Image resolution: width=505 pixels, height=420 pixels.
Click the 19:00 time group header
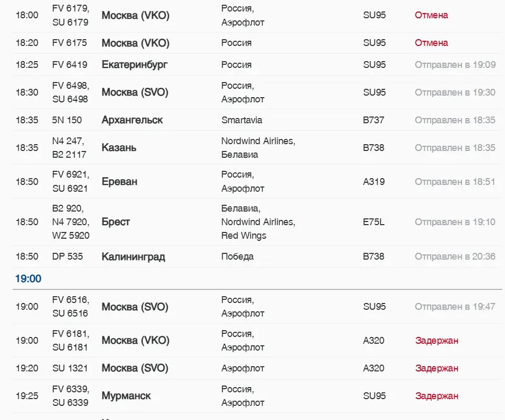click(28, 279)
